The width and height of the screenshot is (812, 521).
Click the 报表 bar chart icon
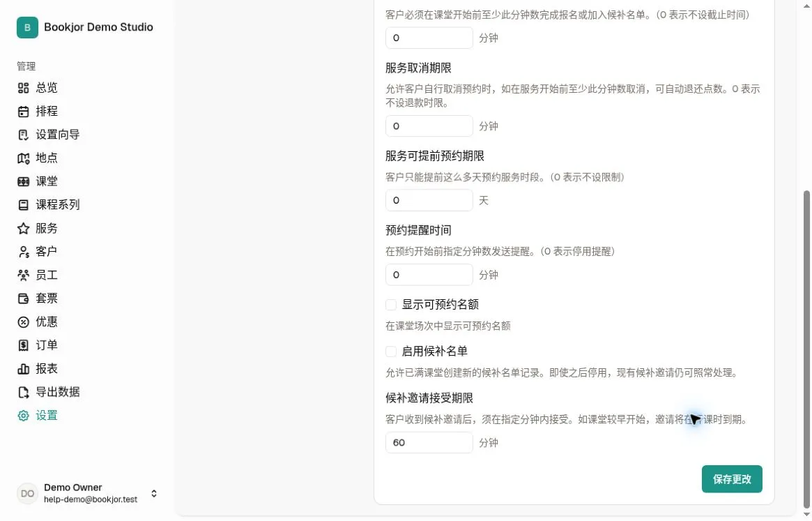[23, 369]
